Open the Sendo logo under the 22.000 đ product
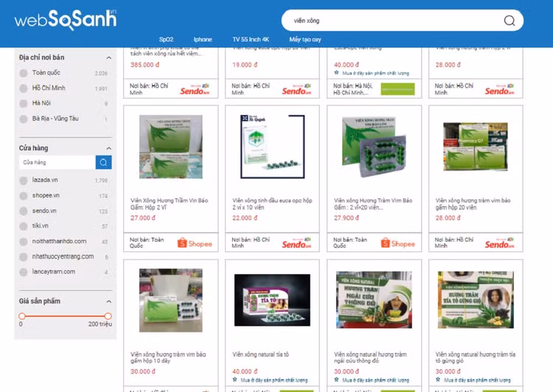Screen dimensions: 553x392 [296, 243]
